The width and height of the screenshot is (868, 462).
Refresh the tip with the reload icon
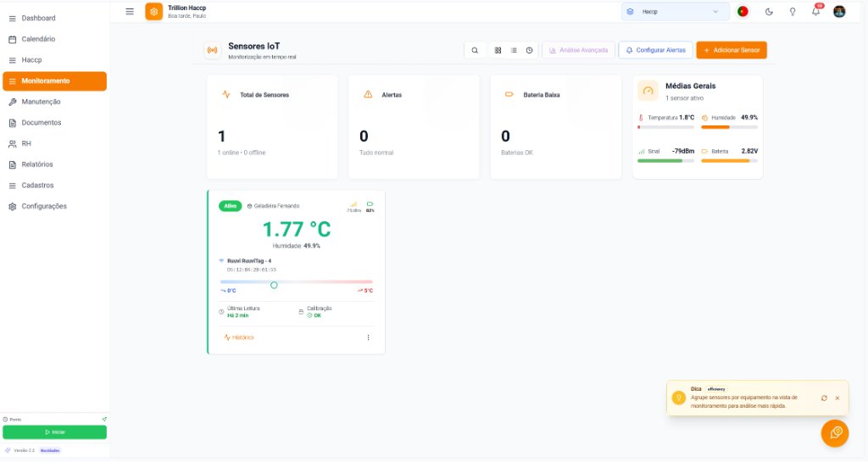coord(824,398)
